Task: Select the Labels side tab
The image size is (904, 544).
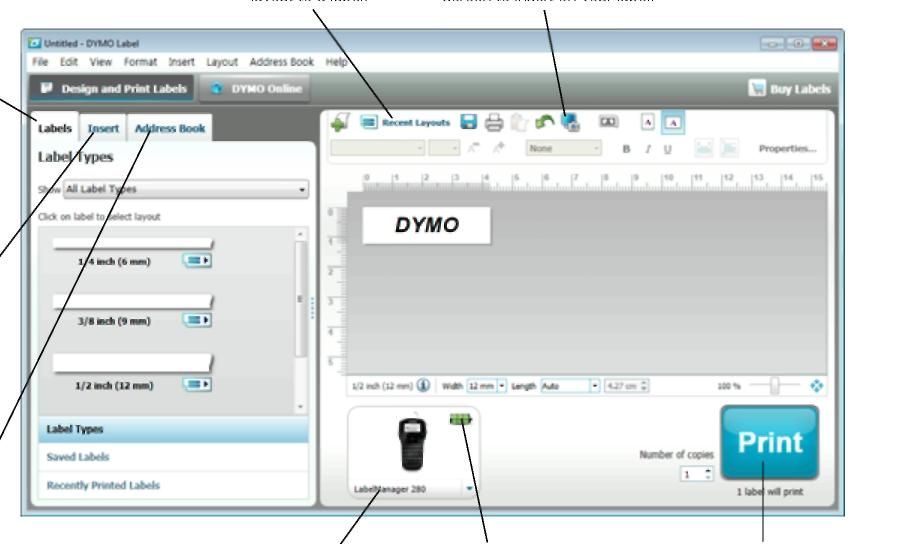Action: coord(55,127)
